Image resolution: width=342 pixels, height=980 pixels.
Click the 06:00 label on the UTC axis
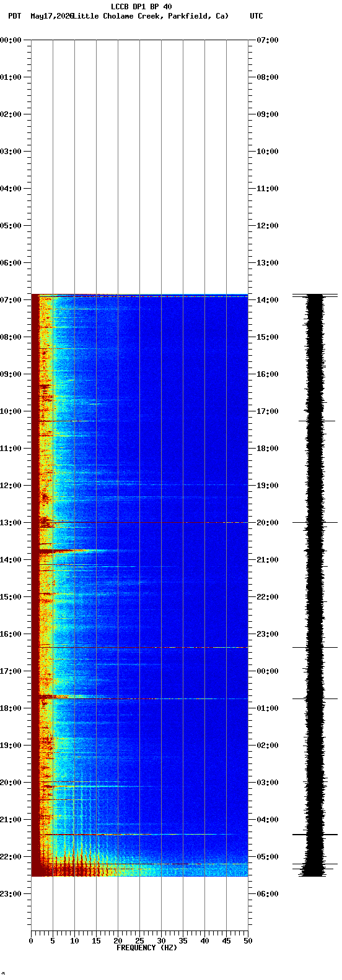(x=268, y=894)
